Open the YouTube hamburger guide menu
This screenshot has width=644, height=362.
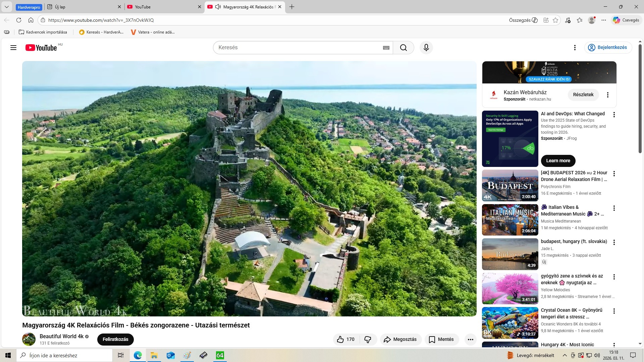click(x=13, y=48)
